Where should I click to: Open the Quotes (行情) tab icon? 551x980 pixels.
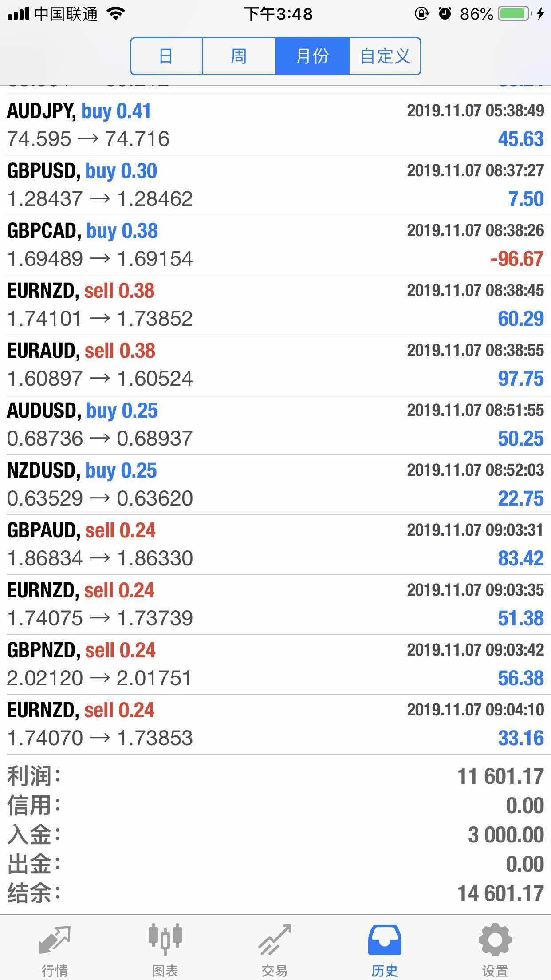[55, 940]
